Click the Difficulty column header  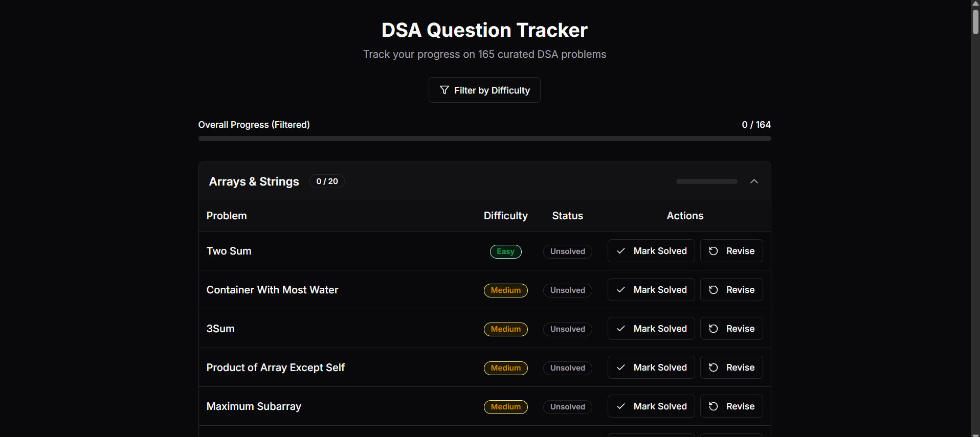pyautogui.click(x=505, y=216)
